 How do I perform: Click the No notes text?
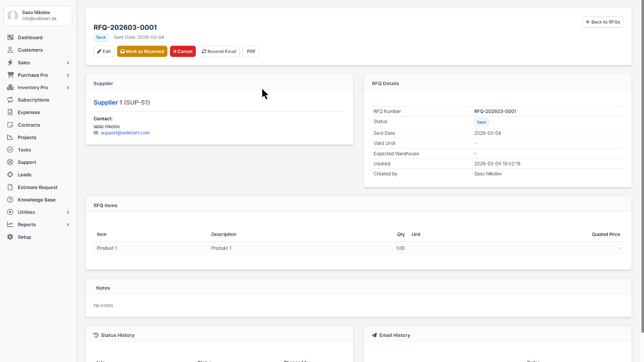pos(103,306)
